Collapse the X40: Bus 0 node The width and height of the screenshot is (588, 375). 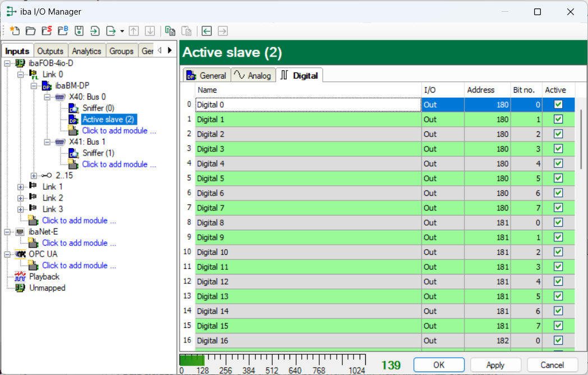[48, 97]
